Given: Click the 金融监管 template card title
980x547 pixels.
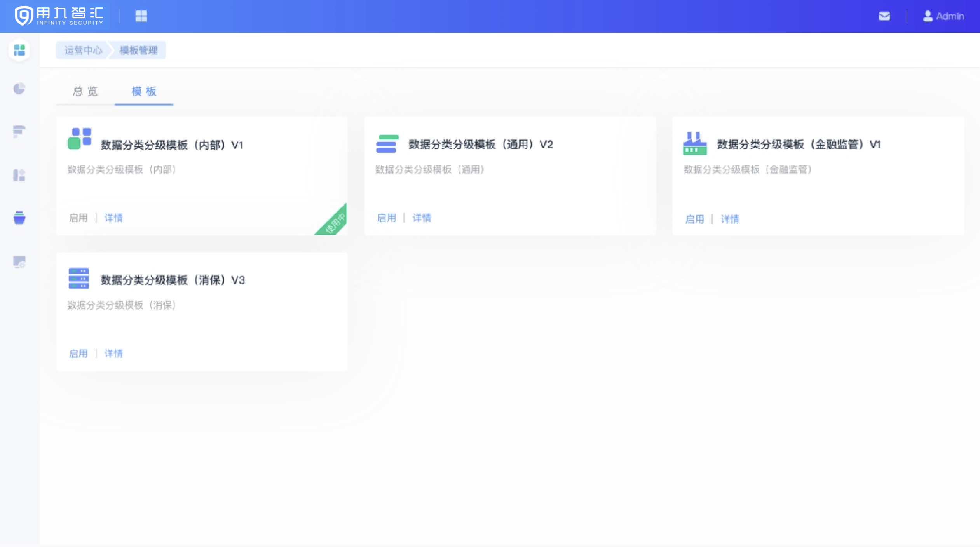Looking at the screenshot, I should 798,145.
